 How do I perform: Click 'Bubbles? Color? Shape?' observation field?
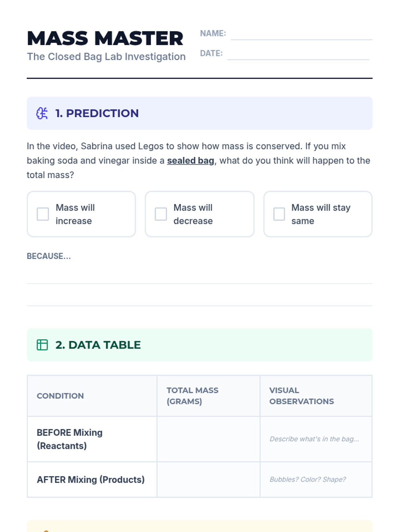(308, 479)
